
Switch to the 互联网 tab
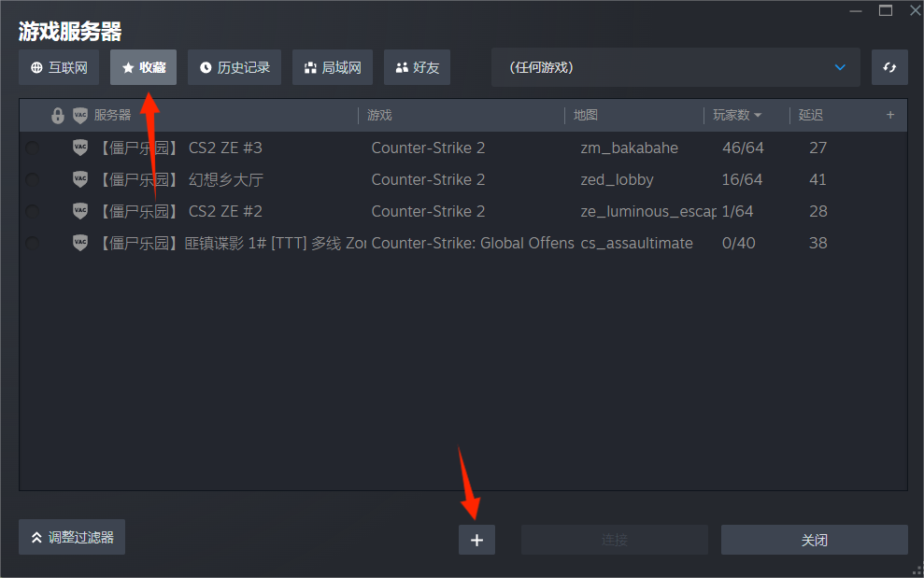tap(59, 67)
